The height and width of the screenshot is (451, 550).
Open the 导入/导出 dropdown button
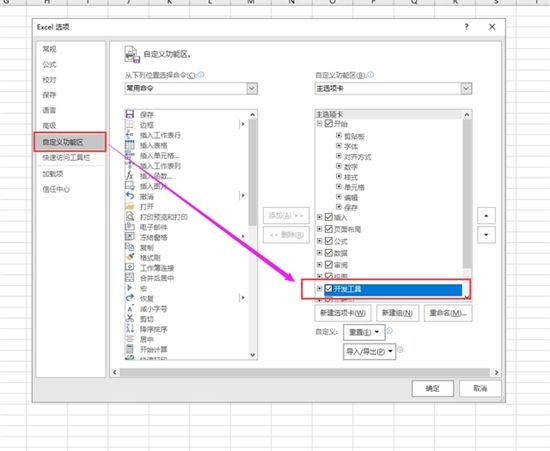pyautogui.click(x=369, y=351)
